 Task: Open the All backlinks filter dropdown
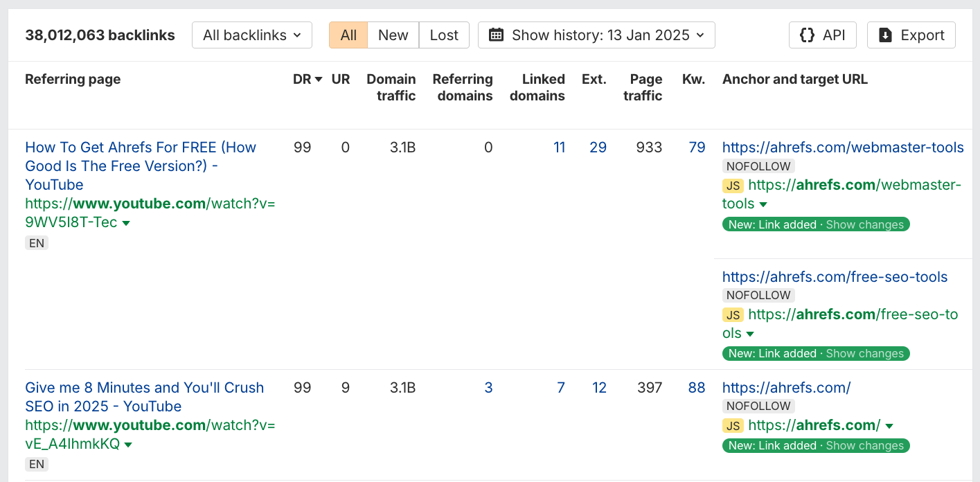[251, 35]
